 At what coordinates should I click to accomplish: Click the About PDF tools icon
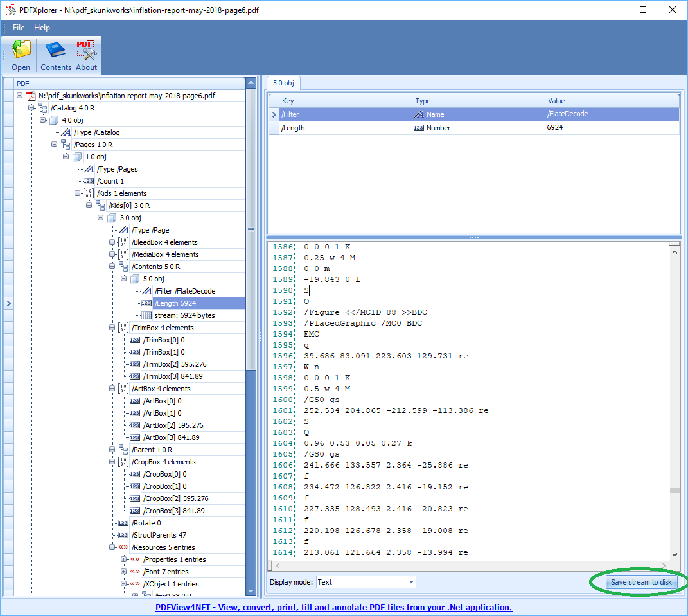(x=86, y=49)
